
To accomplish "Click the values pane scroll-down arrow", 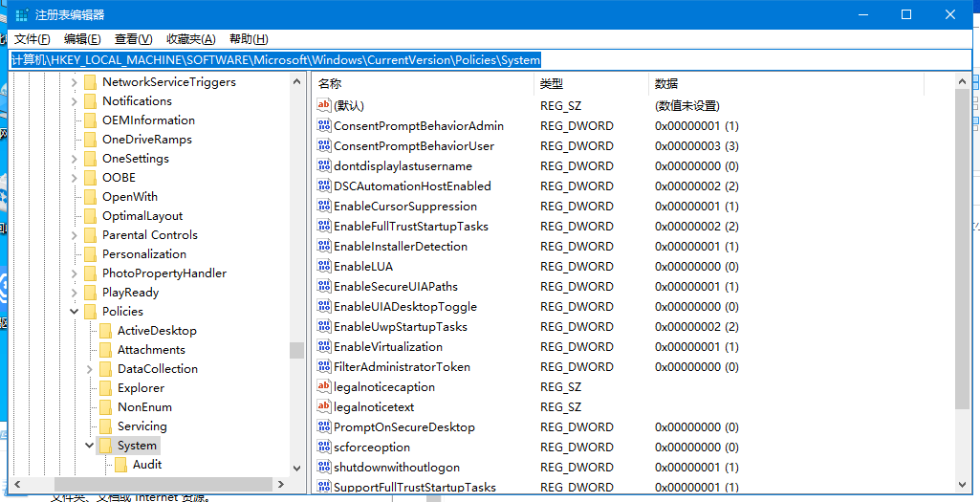I will [x=963, y=485].
